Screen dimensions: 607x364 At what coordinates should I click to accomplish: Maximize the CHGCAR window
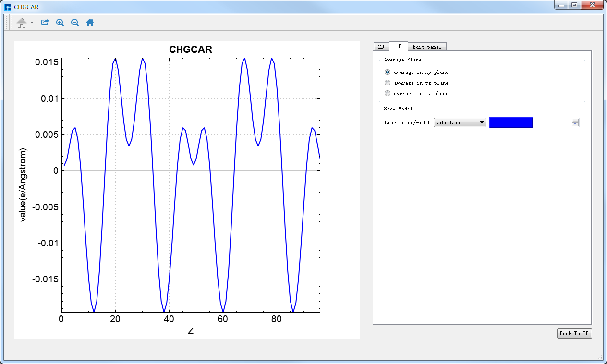click(x=574, y=5)
